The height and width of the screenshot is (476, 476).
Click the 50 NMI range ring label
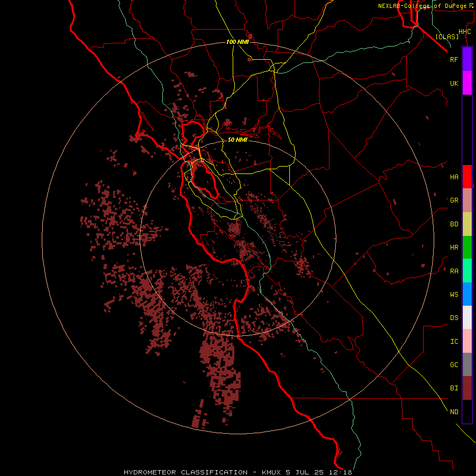[x=237, y=140]
